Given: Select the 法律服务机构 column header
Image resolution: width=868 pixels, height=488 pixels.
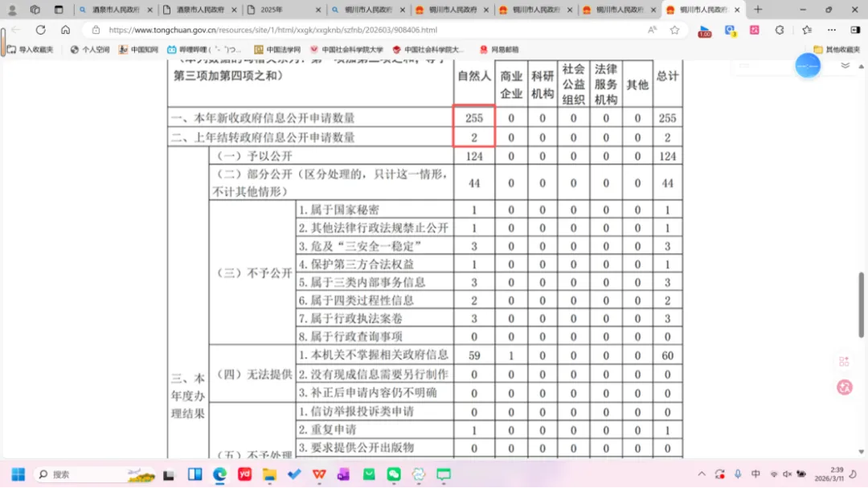Looking at the screenshot, I should tap(606, 84).
